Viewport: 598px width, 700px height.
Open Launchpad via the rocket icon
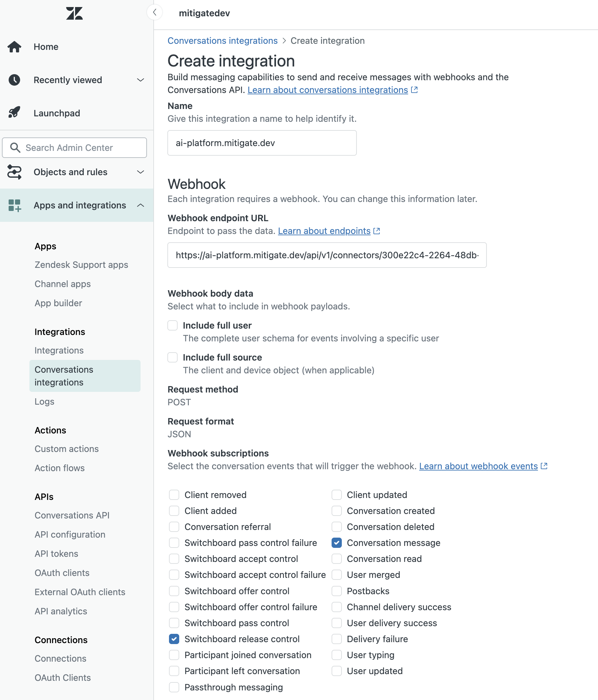(14, 113)
